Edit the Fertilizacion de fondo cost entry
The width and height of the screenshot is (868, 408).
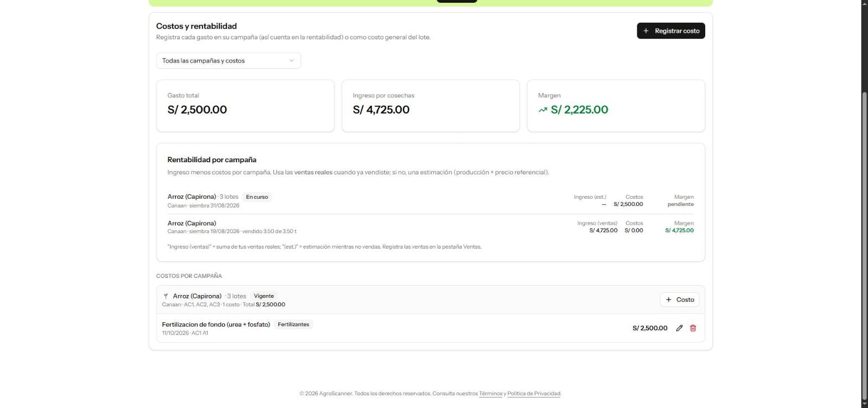(679, 328)
